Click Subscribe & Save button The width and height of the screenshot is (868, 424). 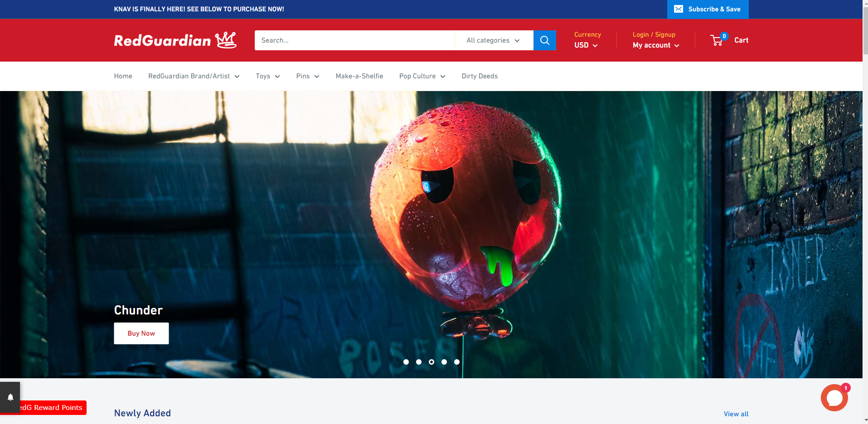[708, 9]
